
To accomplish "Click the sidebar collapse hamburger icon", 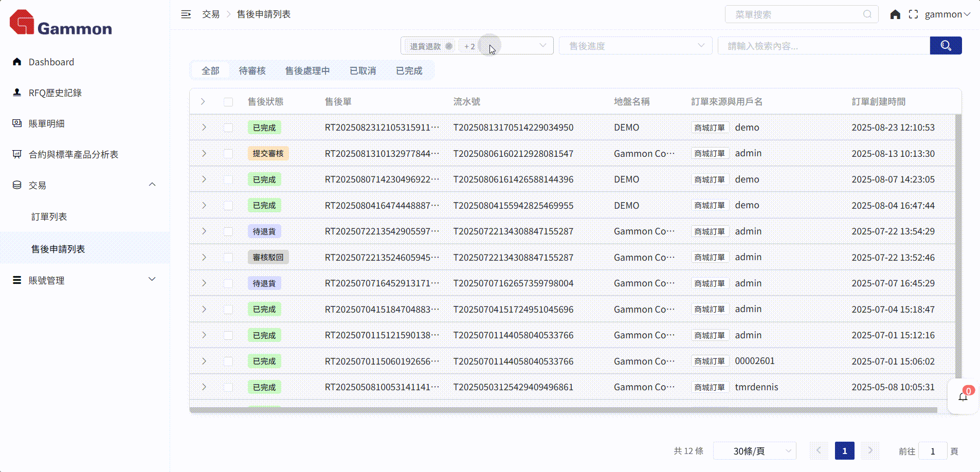I will [186, 14].
